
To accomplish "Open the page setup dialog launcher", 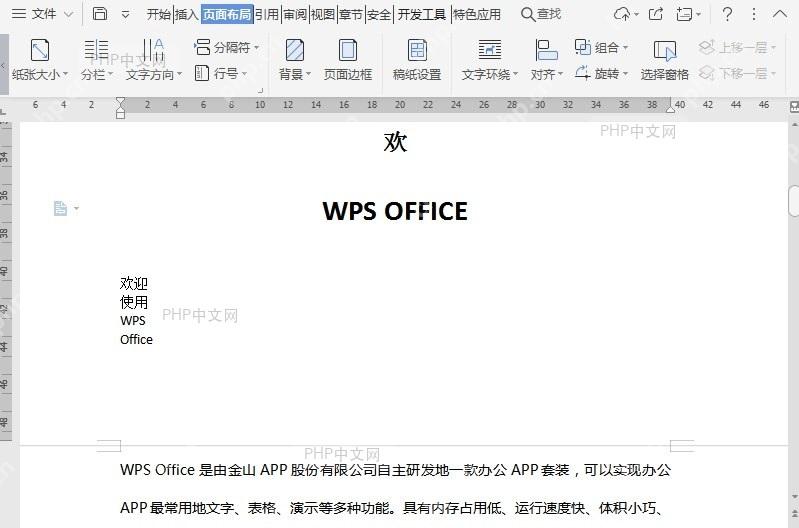I will [260, 90].
